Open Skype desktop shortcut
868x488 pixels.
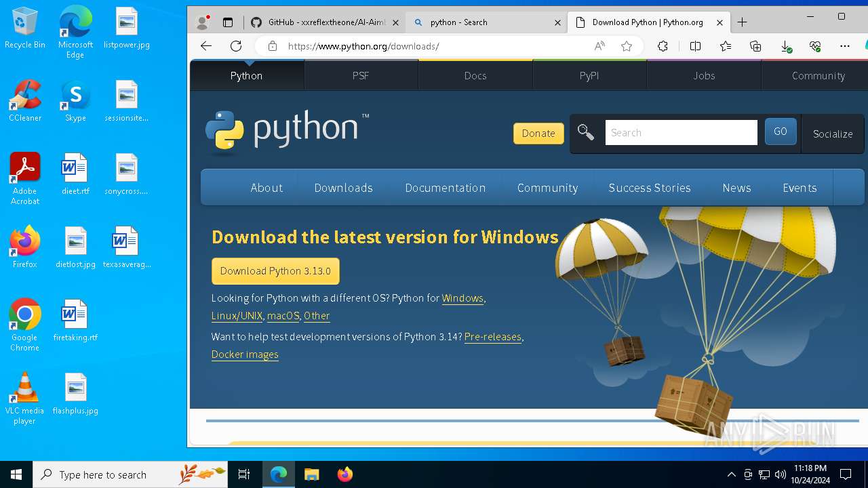[75, 101]
